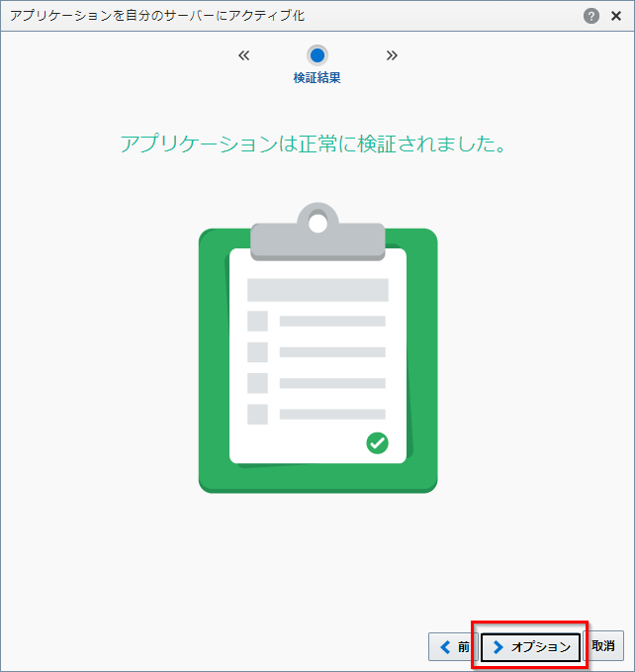Advance with the double right chevron
635x672 pixels.
click(x=392, y=55)
